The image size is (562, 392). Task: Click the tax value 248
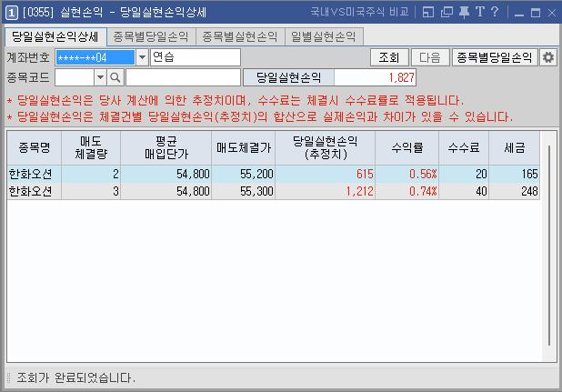tap(529, 191)
